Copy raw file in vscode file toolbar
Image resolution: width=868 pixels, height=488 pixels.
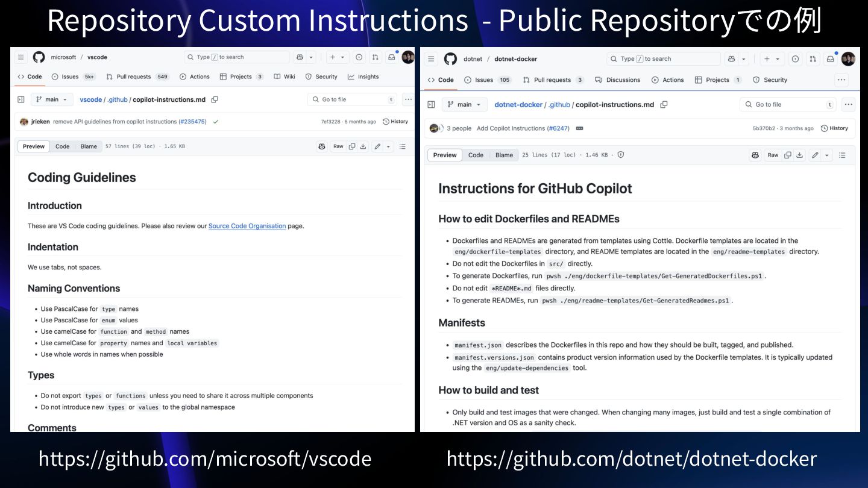(x=352, y=146)
